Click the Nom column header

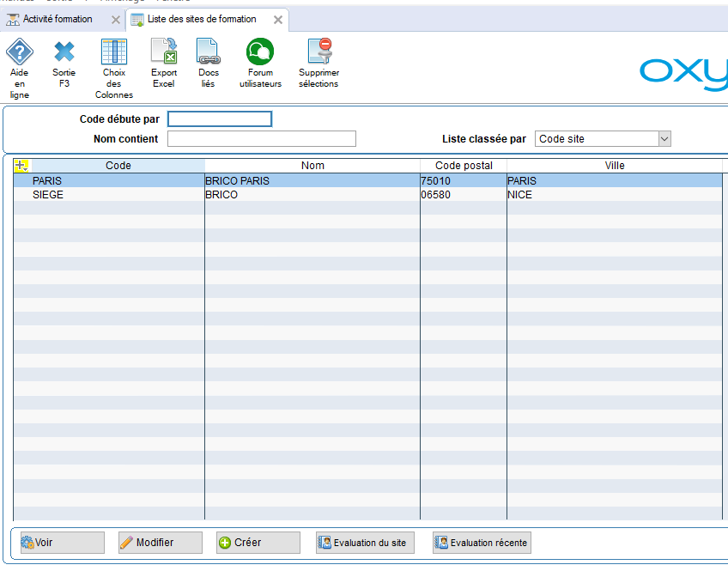pos(312,166)
